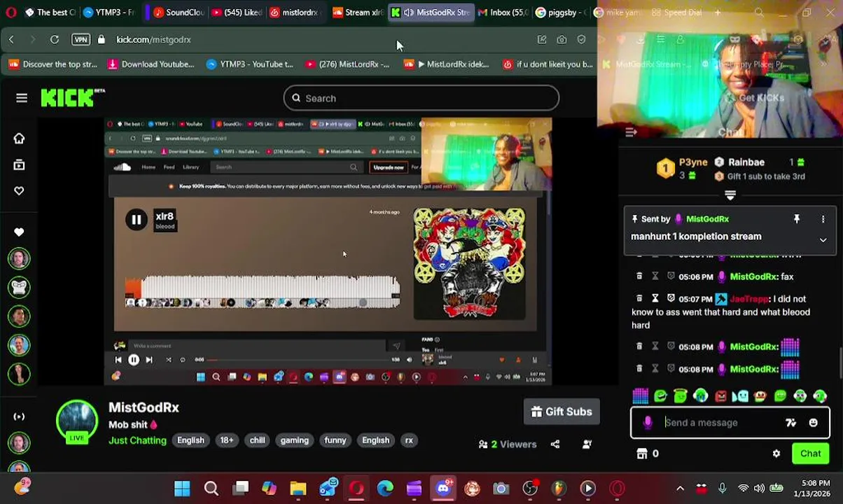The image size is (843, 504).
Task: Go back in the browser
Action: (11, 40)
